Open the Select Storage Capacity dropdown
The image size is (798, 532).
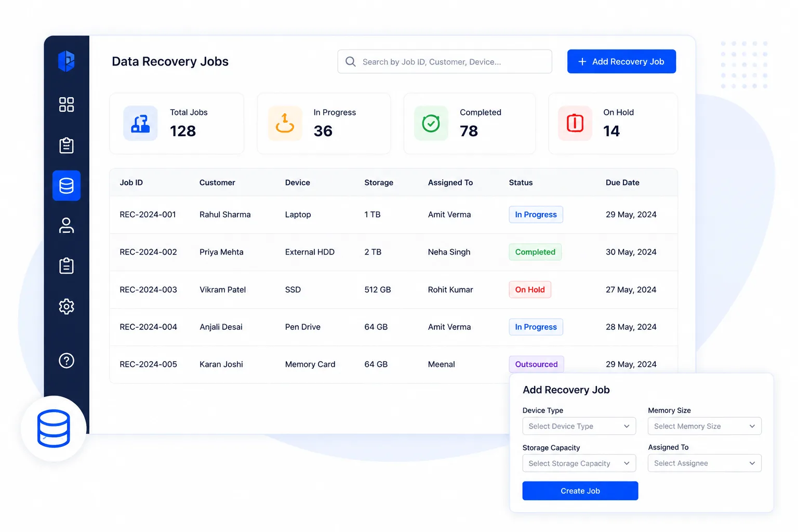coord(579,463)
